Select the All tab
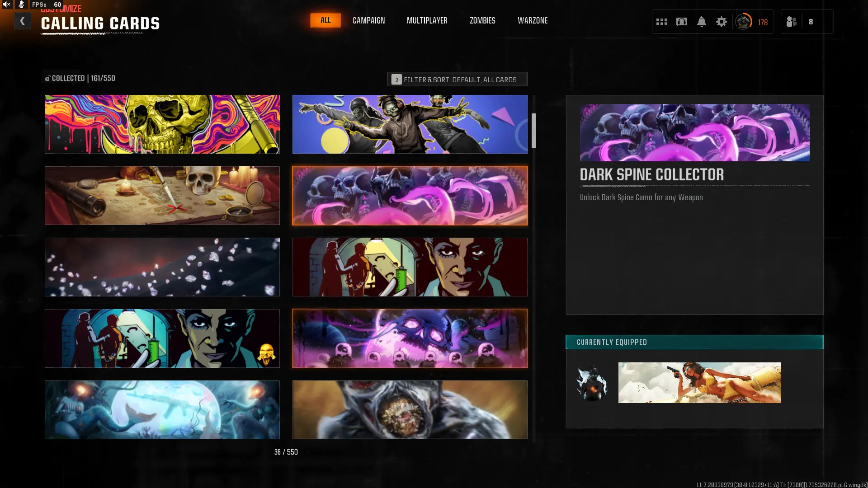Image resolution: width=868 pixels, height=488 pixels. click(325, 20)
